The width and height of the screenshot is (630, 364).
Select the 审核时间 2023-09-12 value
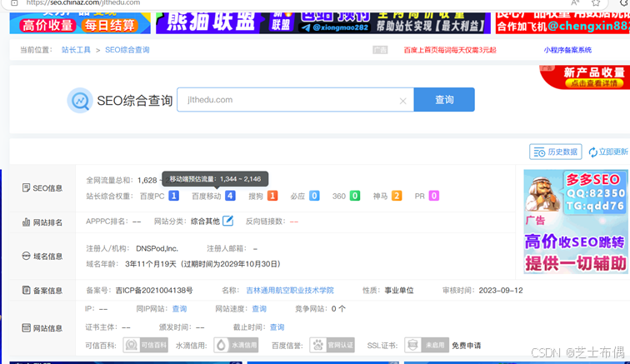(x=501, y=291)
